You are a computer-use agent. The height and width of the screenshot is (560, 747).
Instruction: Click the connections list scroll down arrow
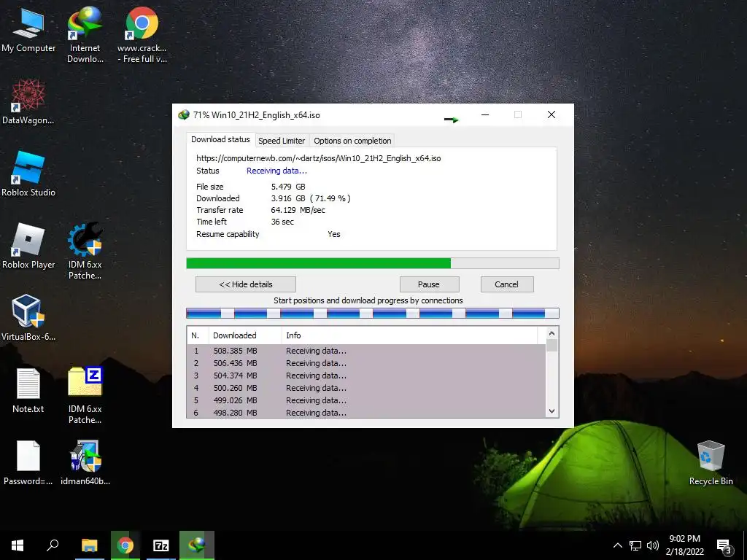551,411
